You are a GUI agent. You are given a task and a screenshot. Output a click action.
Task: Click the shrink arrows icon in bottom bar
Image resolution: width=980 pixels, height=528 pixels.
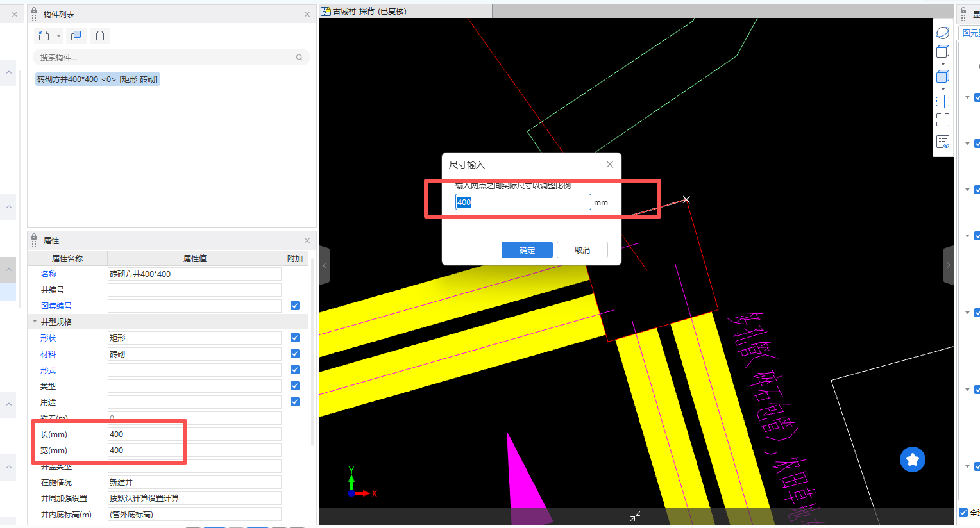[635, 516]
